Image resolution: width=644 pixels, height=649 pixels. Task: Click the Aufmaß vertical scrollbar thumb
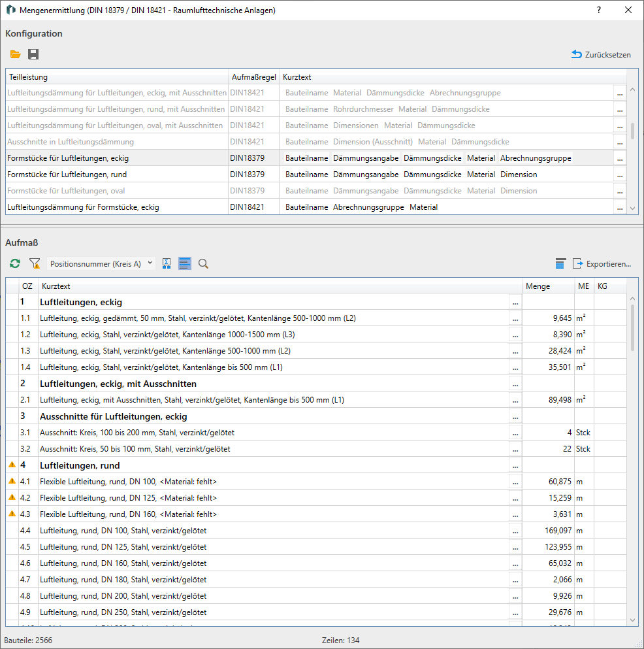(x=632, y=327)
